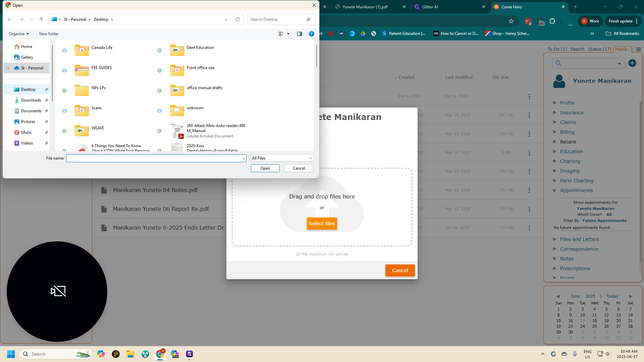Open Windows Start menu

(x=11, y=354)
